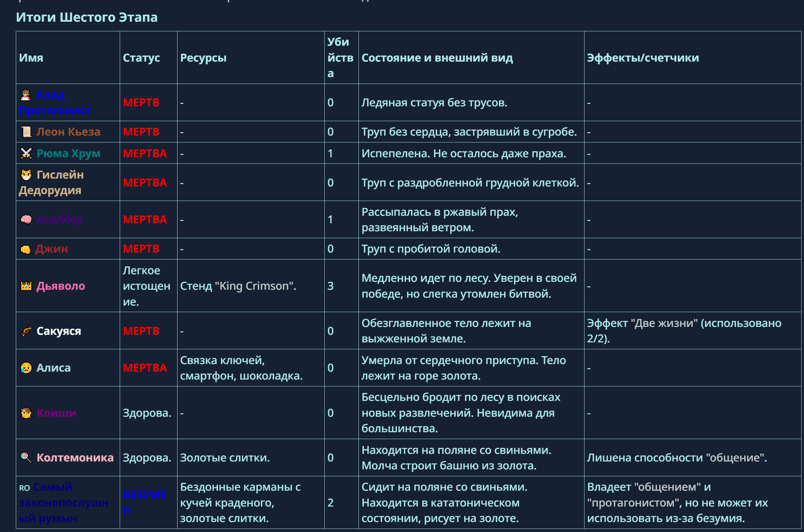The image size is (804, 532).
Task: Click the sad face emoji next to Алиса
Action: pos(26,368)
